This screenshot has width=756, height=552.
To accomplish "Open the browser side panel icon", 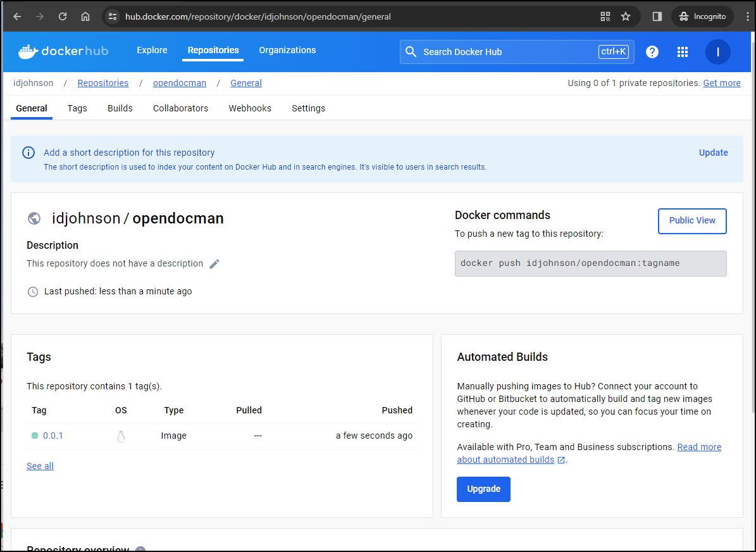I will point(657,16).
